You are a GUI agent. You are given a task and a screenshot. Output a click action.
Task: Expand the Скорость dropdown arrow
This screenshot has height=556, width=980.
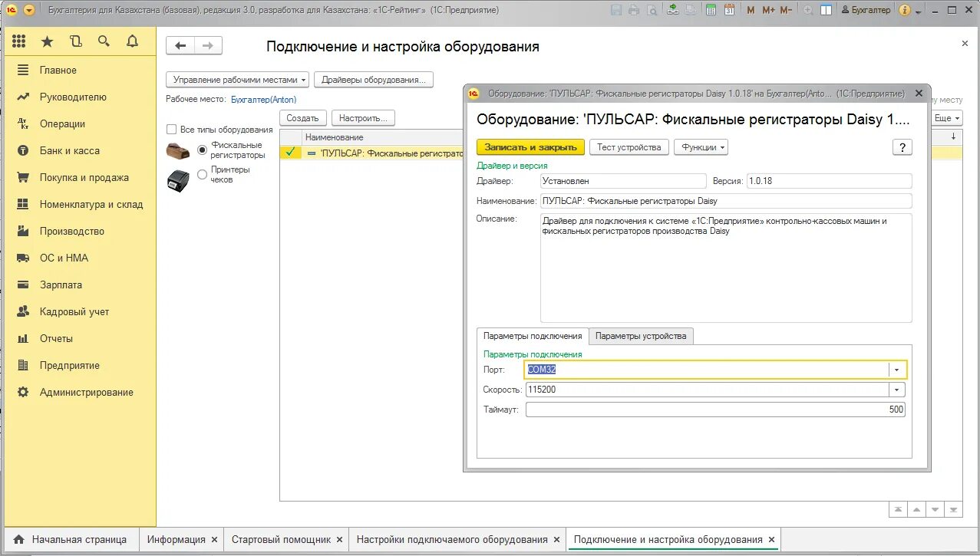click(x=896, y=390)
